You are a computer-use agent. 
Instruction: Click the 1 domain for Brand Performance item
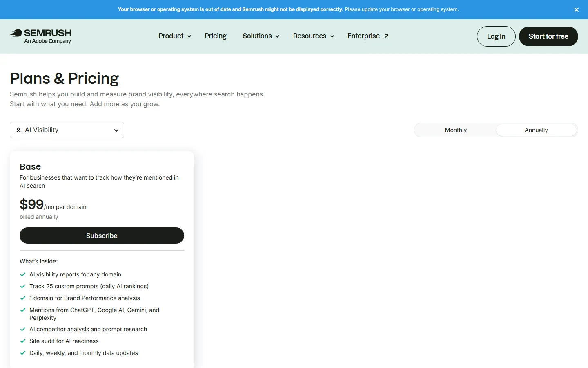[x=85, y=298]
